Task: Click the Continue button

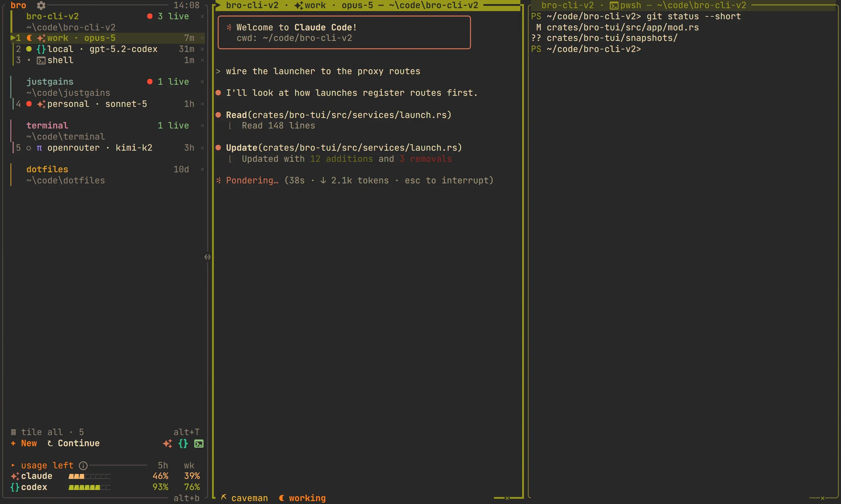Action: pos(74,443)
